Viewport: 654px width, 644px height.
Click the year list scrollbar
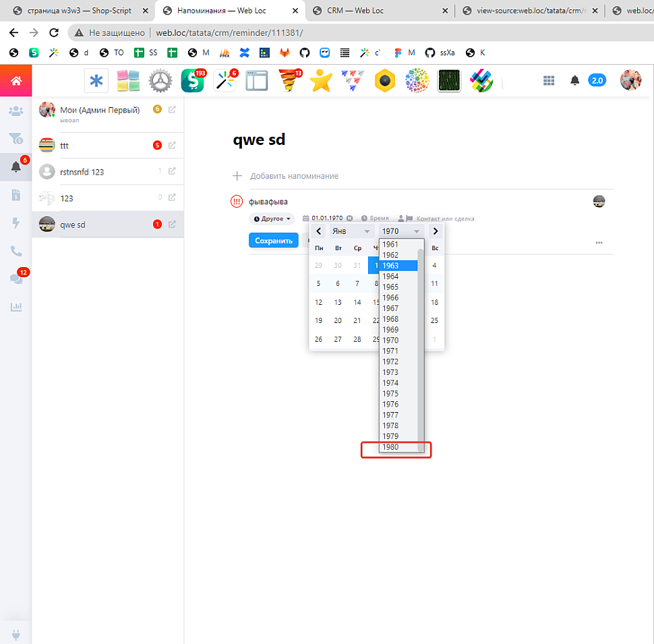pyautogui.click(x=421, y=344)
